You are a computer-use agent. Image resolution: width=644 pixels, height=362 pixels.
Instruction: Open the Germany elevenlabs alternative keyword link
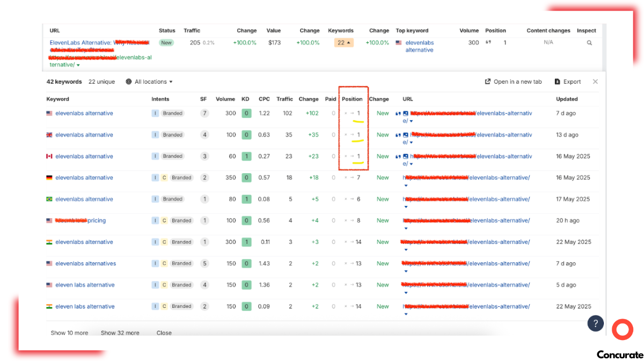[84, 178]
